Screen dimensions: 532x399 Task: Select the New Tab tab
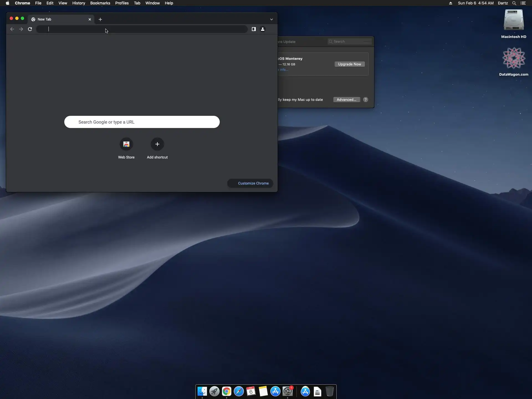[x=58, y=19]
